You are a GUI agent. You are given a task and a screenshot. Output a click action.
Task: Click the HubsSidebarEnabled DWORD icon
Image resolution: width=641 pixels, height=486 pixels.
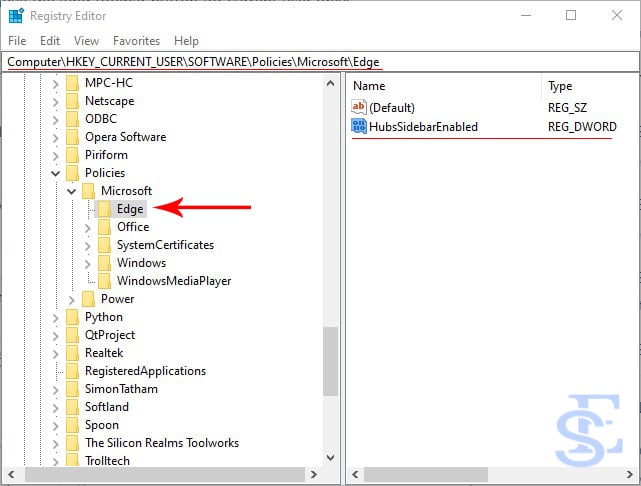[x=359, y=126]
